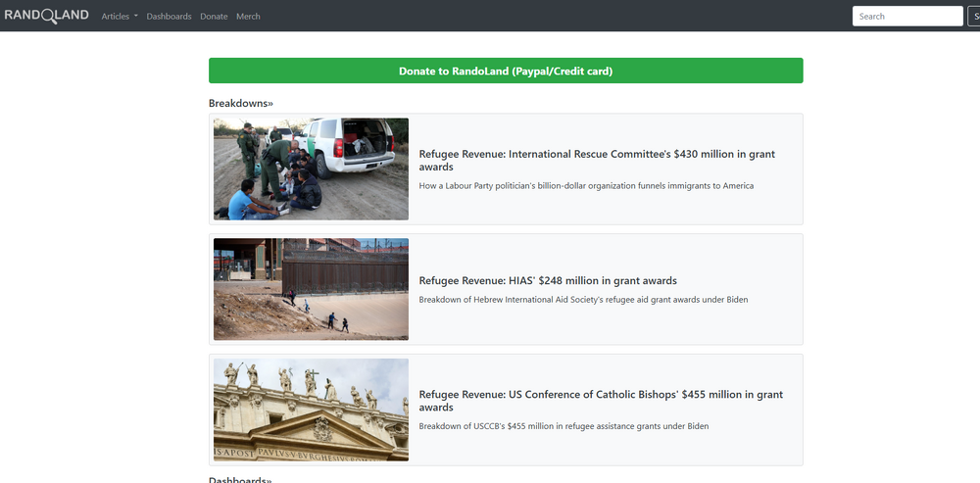Select the border wall thumbnail image
The height and width of the screenshot is (483, 980).
click(x=311, y=289)
